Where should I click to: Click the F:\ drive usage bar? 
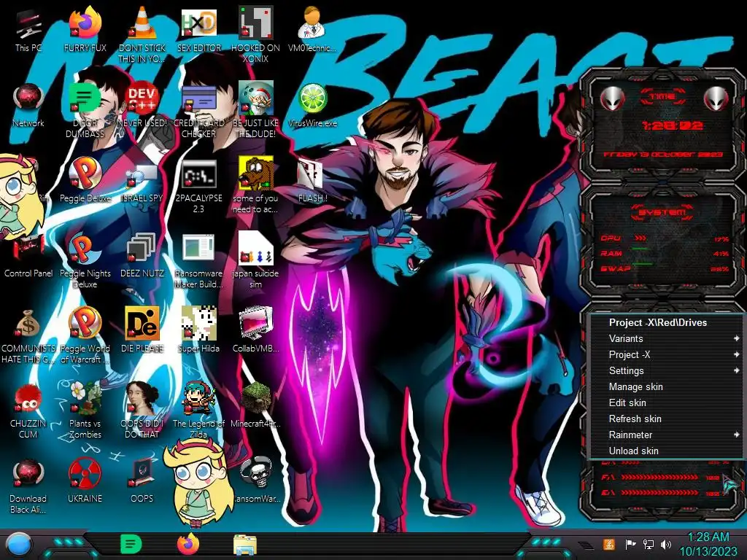click(659, 477)
